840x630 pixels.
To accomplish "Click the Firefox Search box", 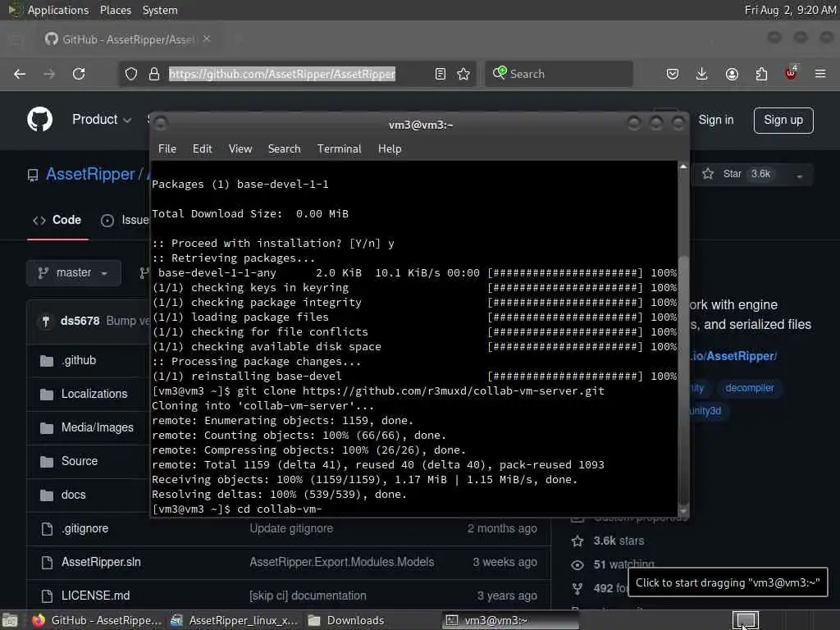I will click(559, 74).
